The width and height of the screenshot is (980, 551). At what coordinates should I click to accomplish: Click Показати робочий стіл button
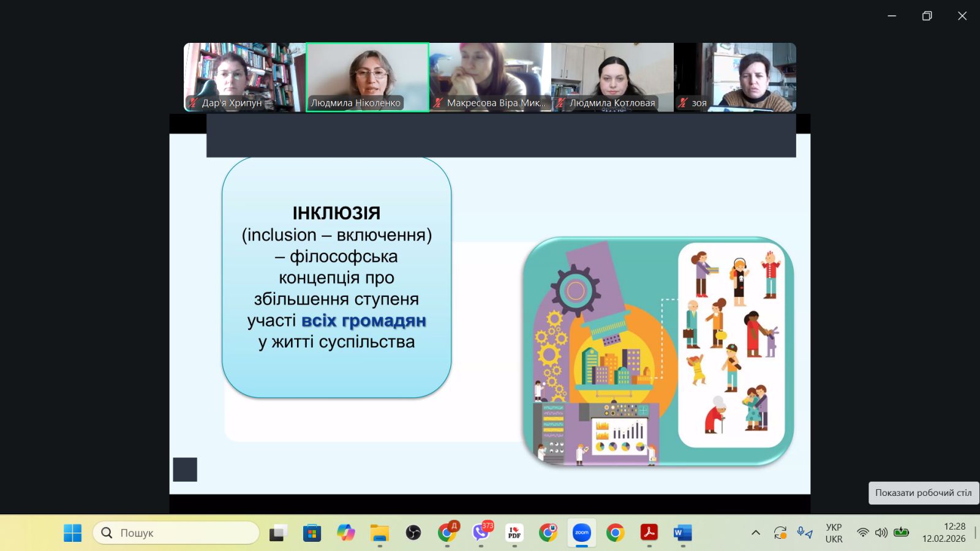[x=924, y=493]
